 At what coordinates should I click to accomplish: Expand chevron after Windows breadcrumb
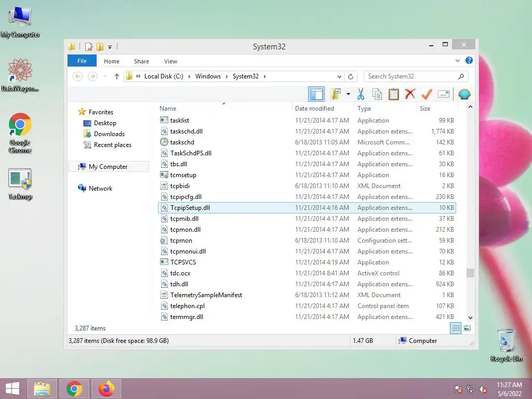pyautogui.click(x=227, y=76)
